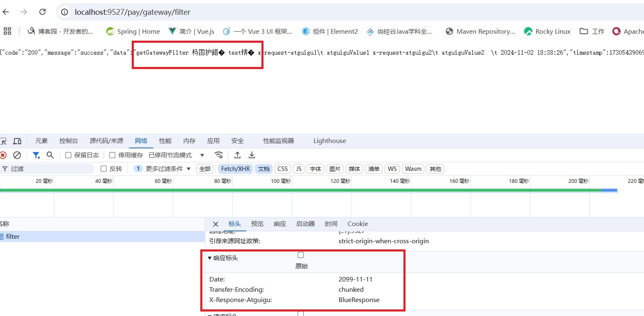Toggle the 其他 type filter
Screen dimensions: 644x316
[435, 169]
